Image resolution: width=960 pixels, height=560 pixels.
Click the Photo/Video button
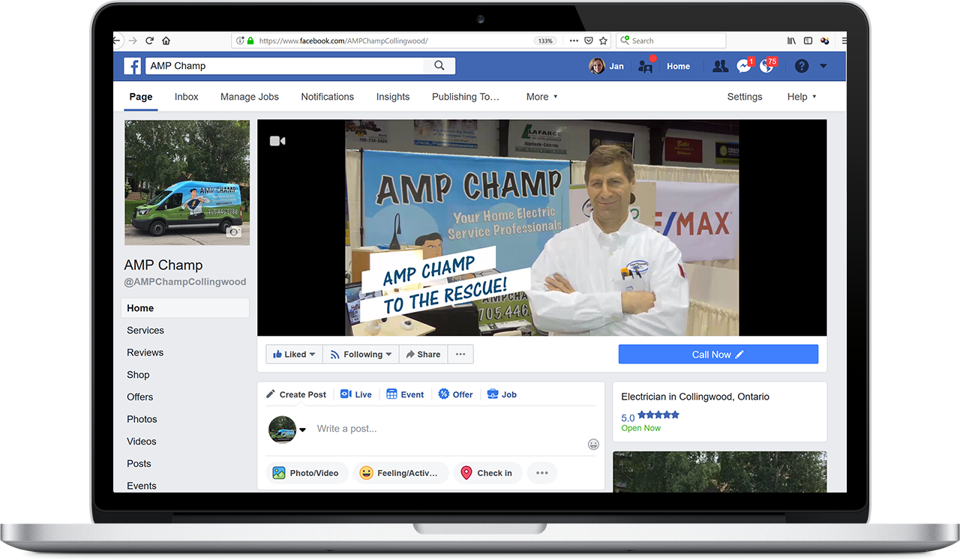tap(307, 473)
